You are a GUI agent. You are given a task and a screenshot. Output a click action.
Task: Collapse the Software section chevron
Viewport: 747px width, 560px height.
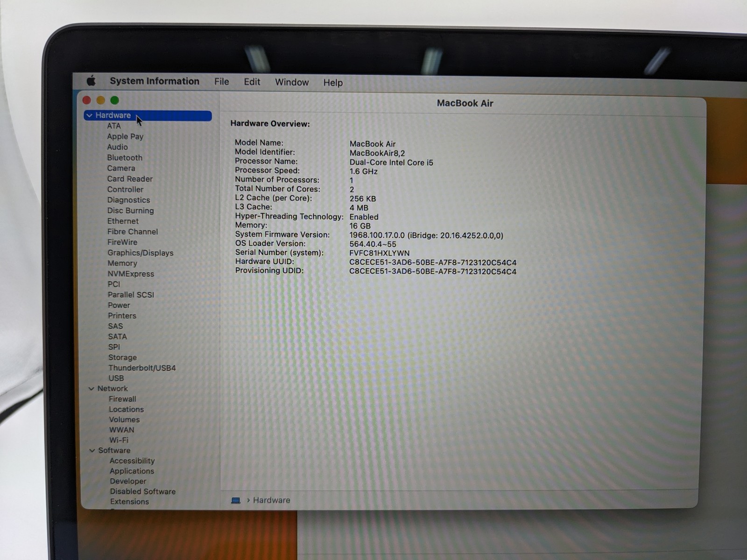[92, 450]
